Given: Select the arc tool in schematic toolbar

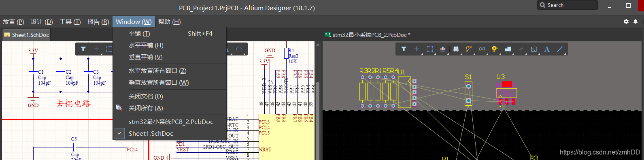Looking at the screenshot, I should pyautogui.click(x=239, y=49).
